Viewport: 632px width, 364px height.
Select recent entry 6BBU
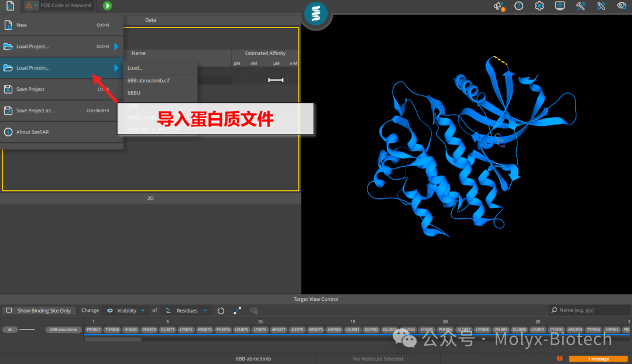click(x=160, y=92)
